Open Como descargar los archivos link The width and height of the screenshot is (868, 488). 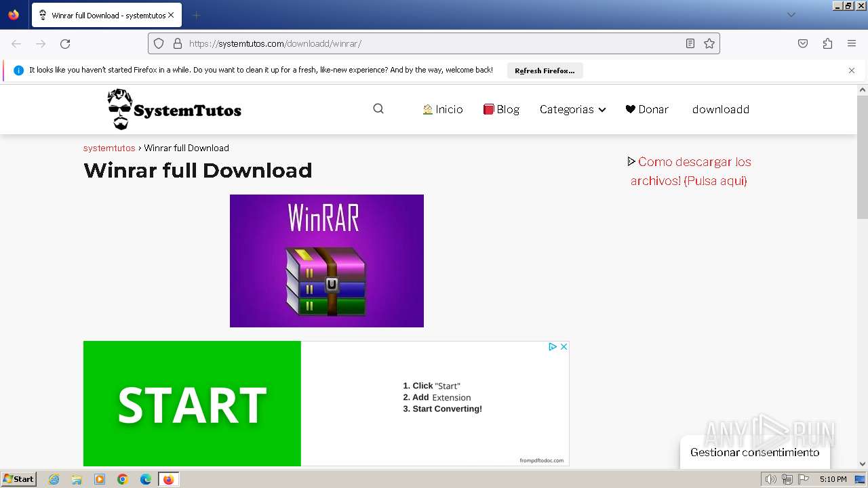(x=689, y=171)
